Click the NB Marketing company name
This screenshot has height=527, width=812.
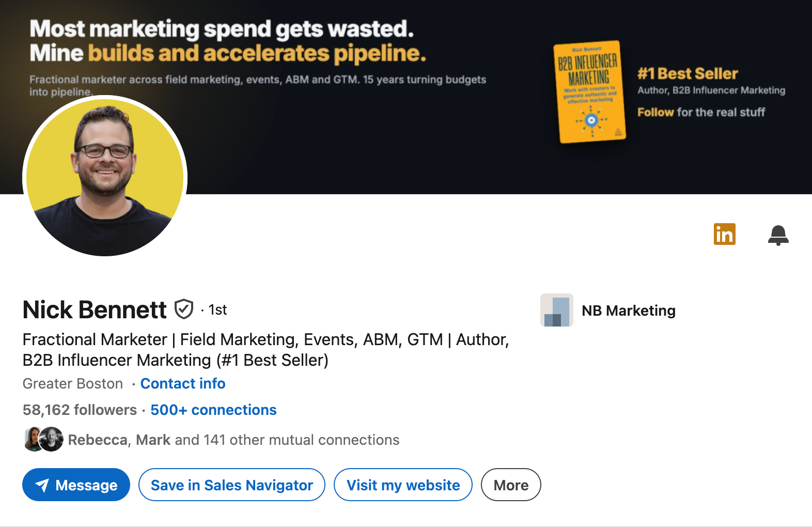(x=629, y=311)
